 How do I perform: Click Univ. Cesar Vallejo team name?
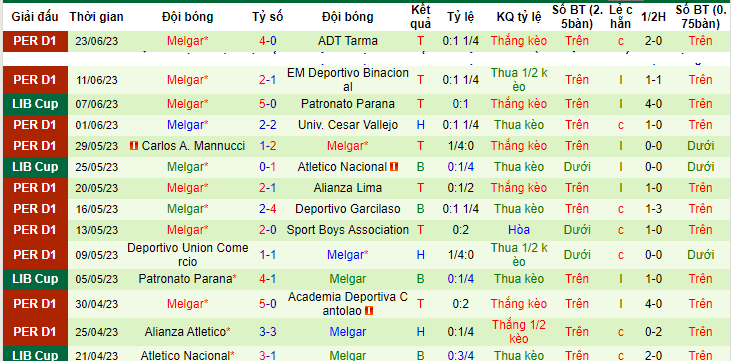point(348,125)
